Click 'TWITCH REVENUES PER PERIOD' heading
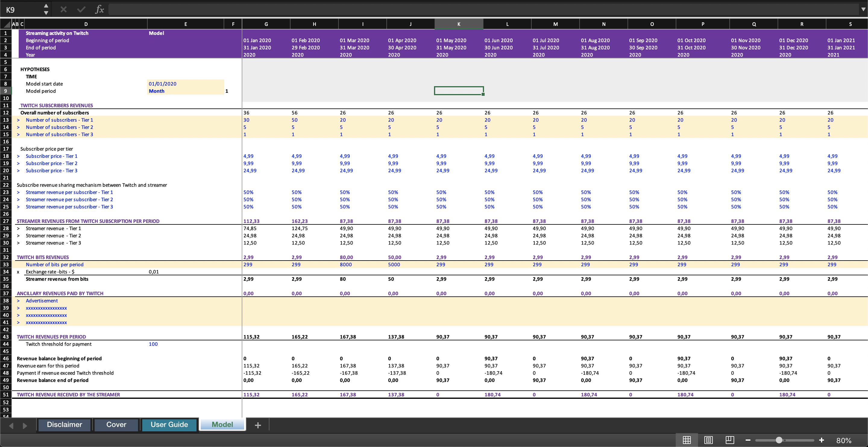The height and width of the screenshot is (447, 868). point(51,336)
